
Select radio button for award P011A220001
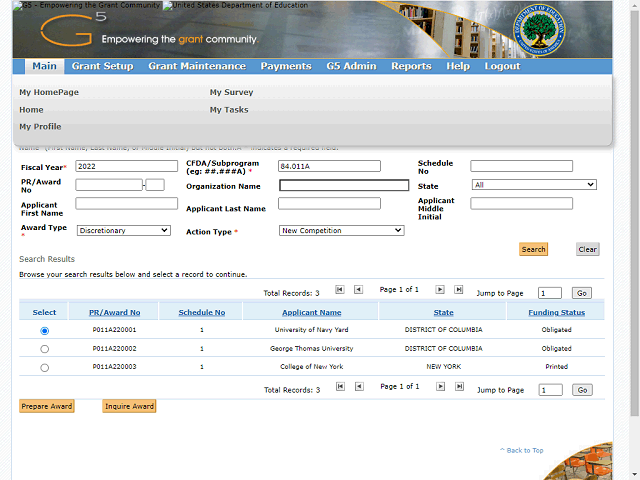(44, 330)
